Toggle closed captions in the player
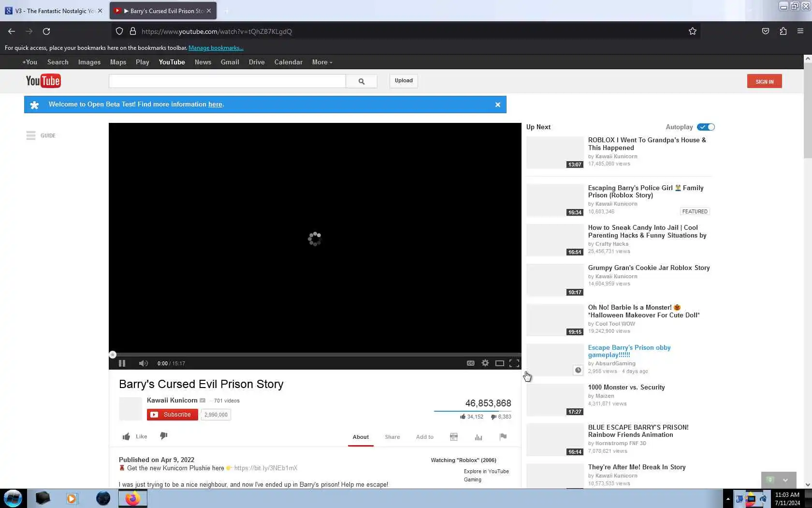Screen dimensions: 812x508 (x=470, y=363)
